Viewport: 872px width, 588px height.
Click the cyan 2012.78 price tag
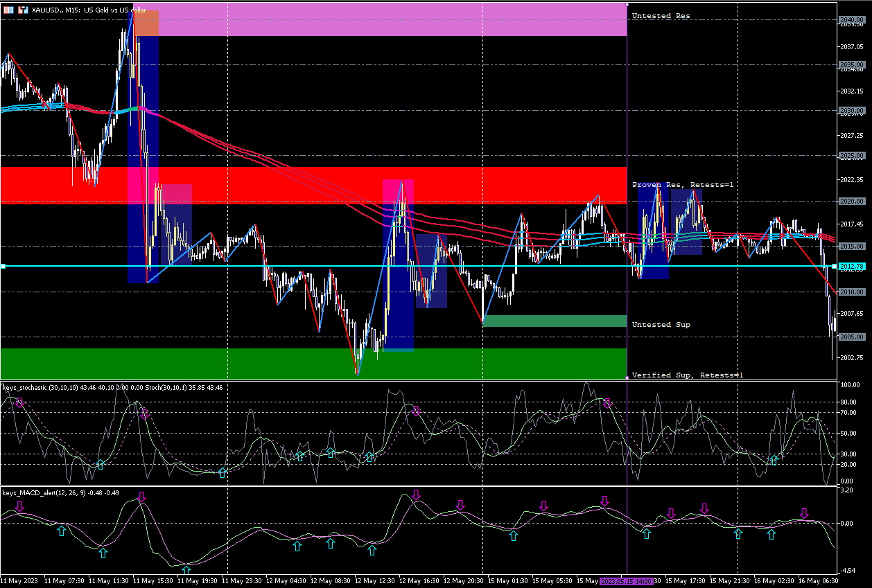(x=851, y=266)
